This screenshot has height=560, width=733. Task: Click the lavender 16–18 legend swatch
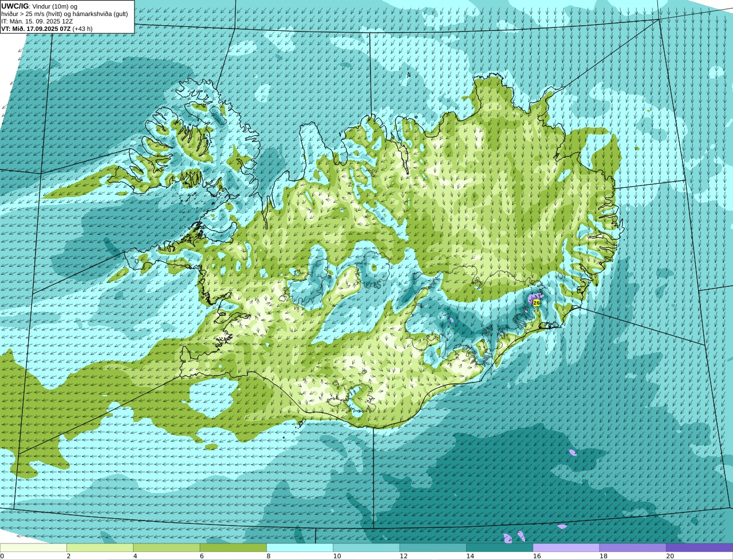[x=566, y=547]
